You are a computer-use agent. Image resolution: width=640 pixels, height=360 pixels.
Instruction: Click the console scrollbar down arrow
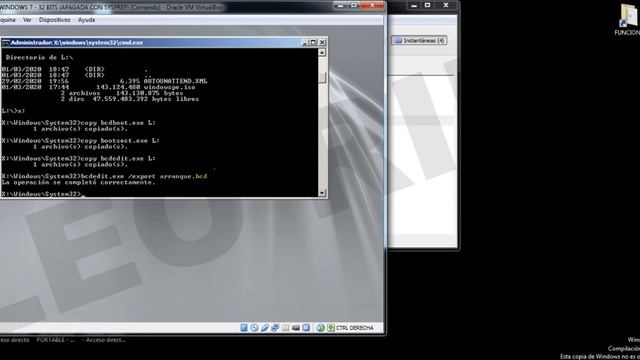click(322, 193)
